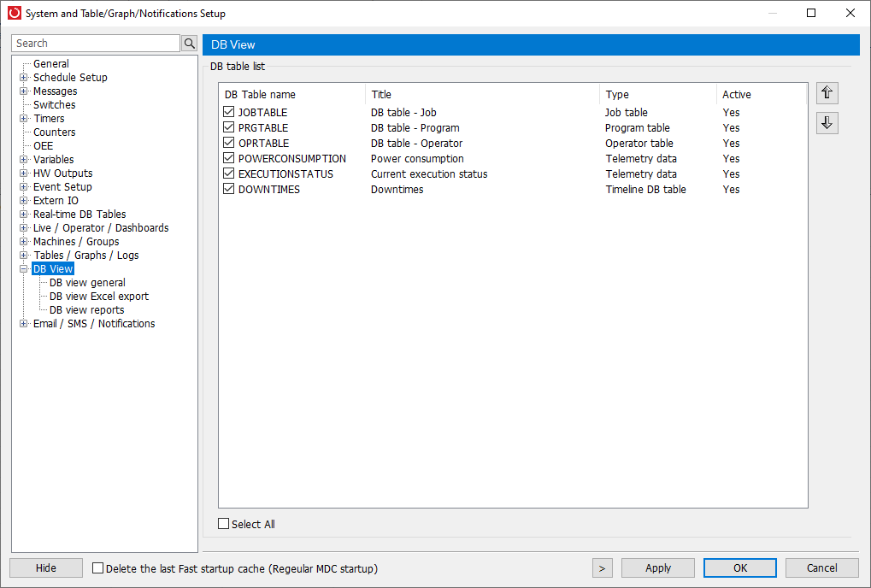Click the > button next to Apply
This screenshot has height=588, width=871.
click(602, 568)
